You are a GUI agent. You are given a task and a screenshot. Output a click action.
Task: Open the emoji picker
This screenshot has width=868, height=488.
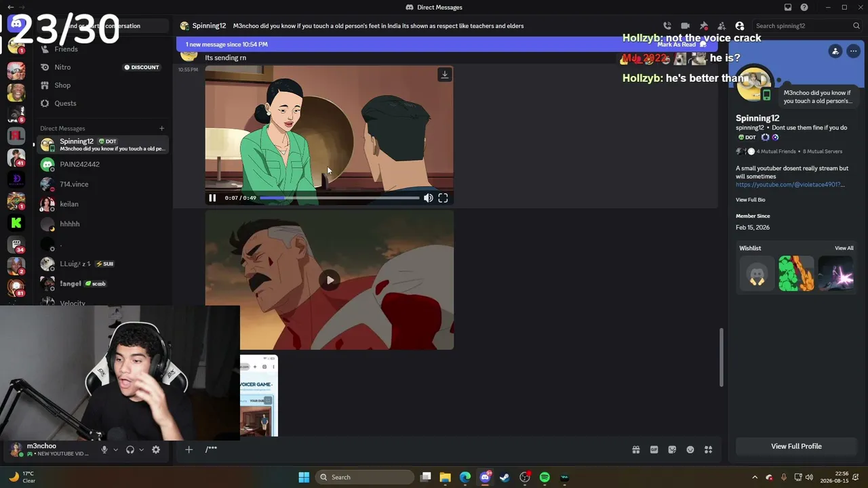point(690,449)
